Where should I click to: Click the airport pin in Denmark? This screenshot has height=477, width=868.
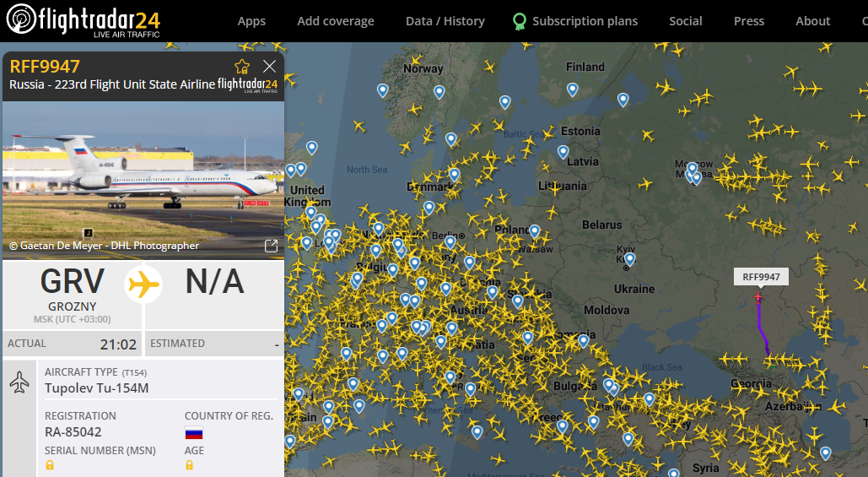coord(455,175)
